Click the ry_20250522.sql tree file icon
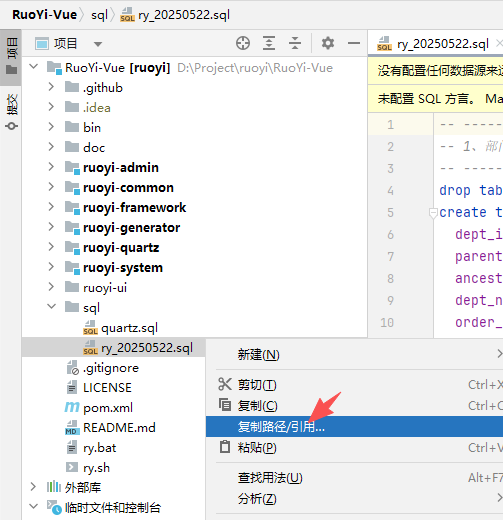The width and height of the screenshot is (503, 520). pos(90,348)
